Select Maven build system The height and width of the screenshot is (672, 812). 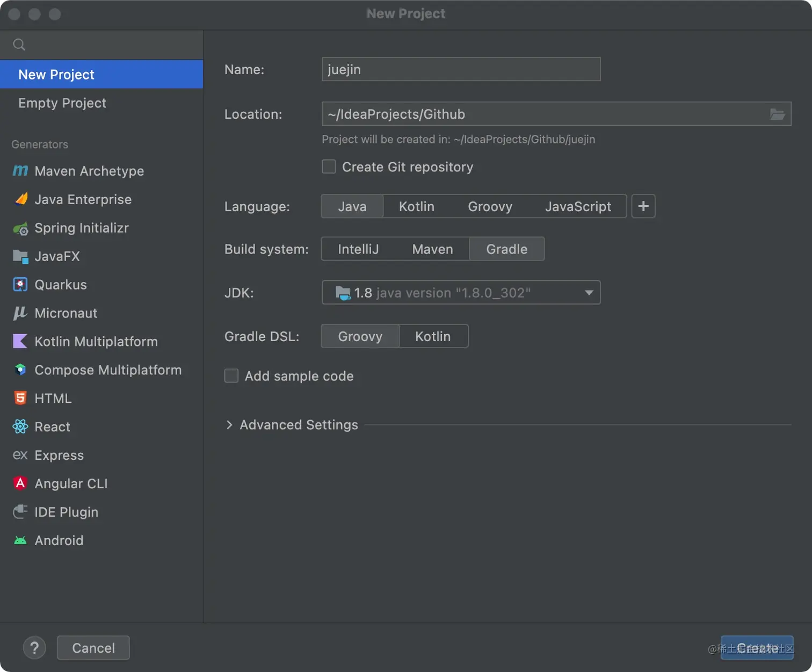(433, 249)
